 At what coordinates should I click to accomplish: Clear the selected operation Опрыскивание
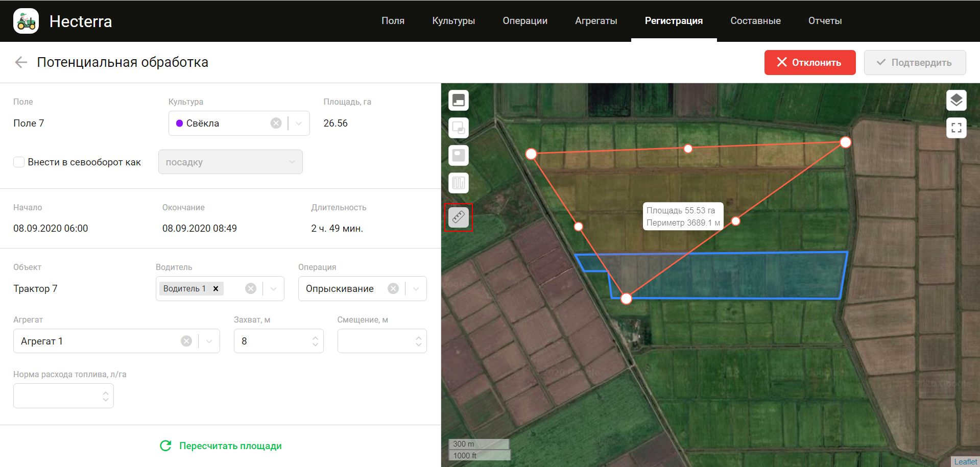pyautogui.click(x=393, y=288)
